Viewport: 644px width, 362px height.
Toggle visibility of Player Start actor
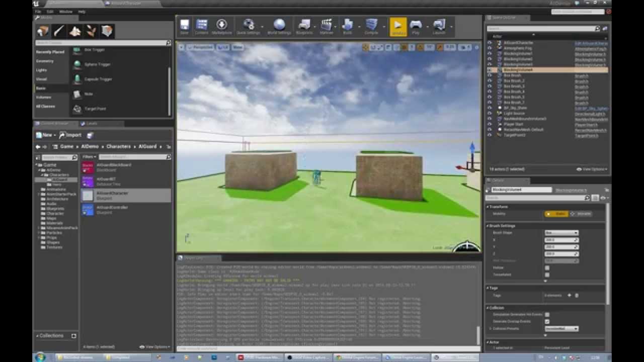pyautogui.click(x=490, y=124)
